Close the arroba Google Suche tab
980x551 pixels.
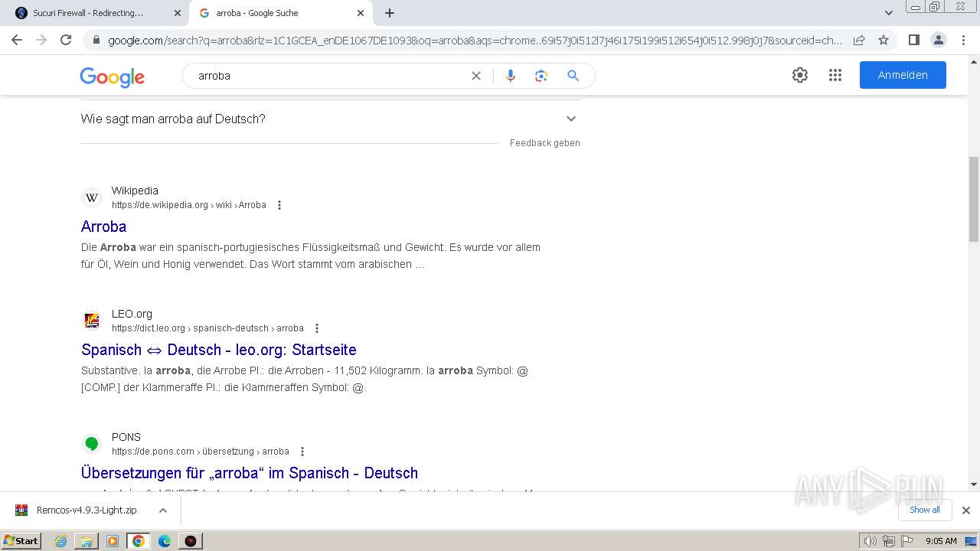tap(361, 13)
